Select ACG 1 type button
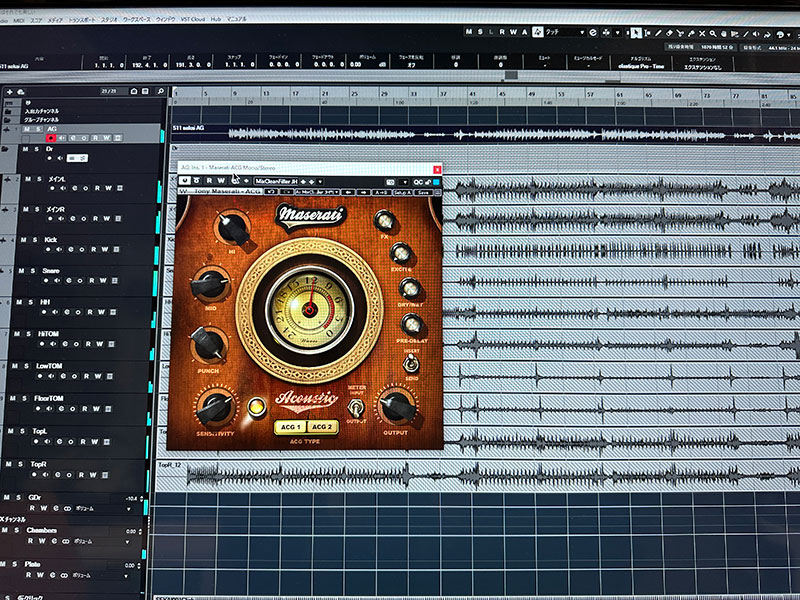 290,427
